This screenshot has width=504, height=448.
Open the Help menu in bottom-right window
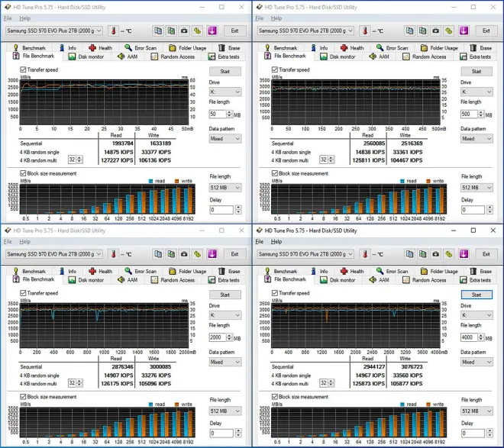276,241
